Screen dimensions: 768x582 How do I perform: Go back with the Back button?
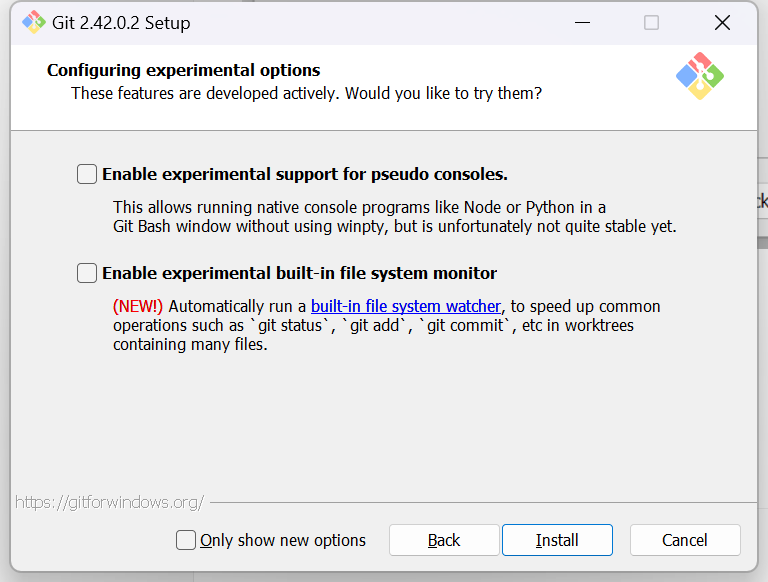click(x=444, y=540)
